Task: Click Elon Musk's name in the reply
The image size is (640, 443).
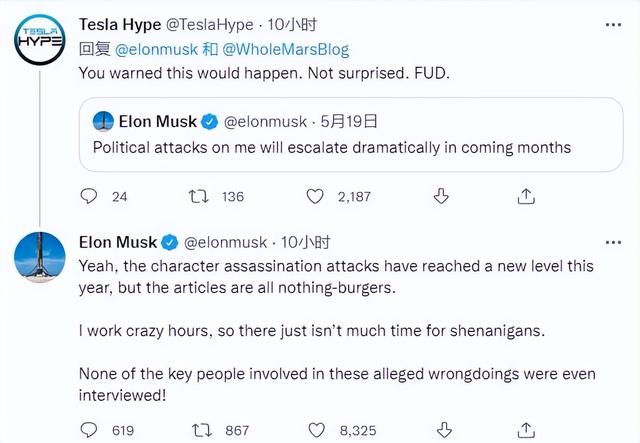Action: (x=118, y=242)
